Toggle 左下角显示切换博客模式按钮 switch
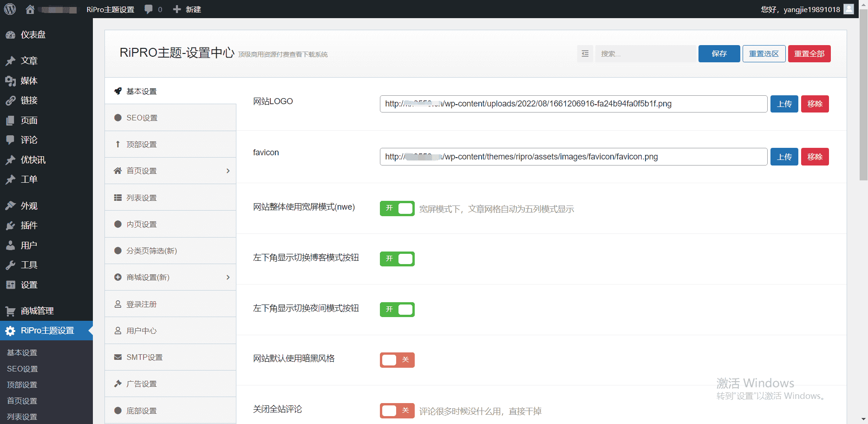868x424 pixels. click(x=397, y=259)
